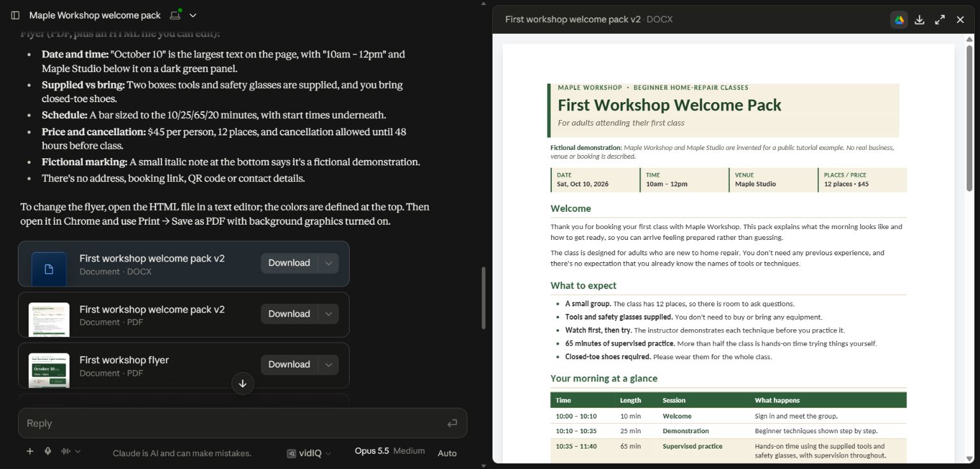Click the Supervised practice table cell

click(x=692, y=447)
